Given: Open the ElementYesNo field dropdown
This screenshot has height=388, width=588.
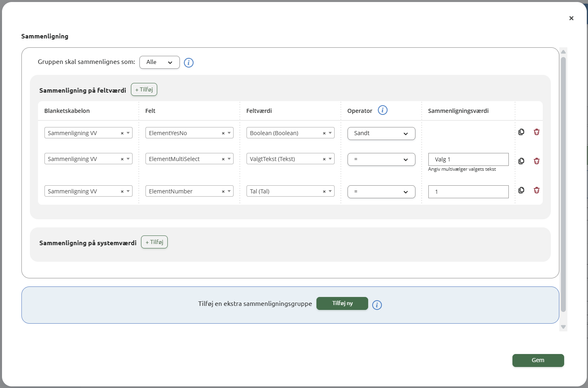Looking at the screenshot, I should coord(229,133).
